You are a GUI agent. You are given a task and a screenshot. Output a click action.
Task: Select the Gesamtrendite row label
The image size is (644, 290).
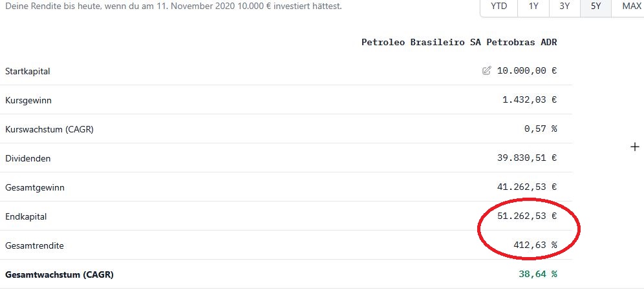(x=34, y=245)
